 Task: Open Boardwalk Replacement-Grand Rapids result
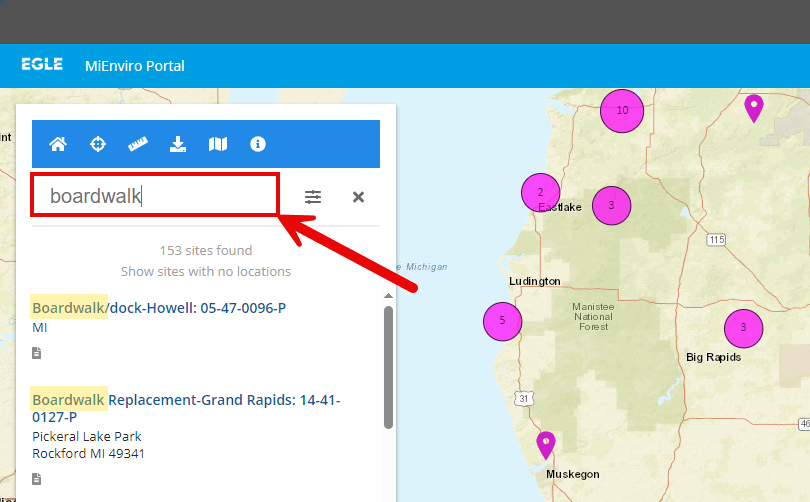[186, 408]
